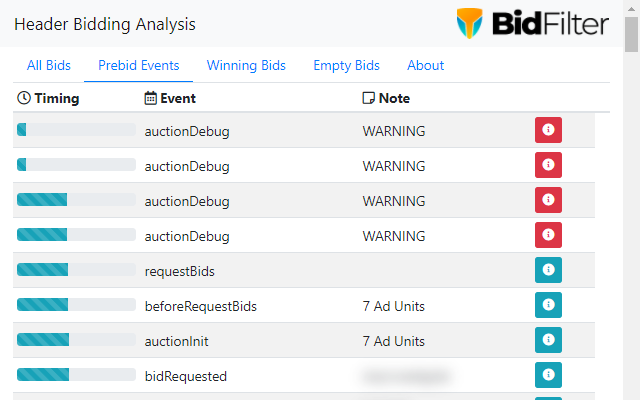Open the Empty Bids tab
Image resolution: width=640 pixels, height=400 pixels.
pyautogui.click(x=346, y=65)
